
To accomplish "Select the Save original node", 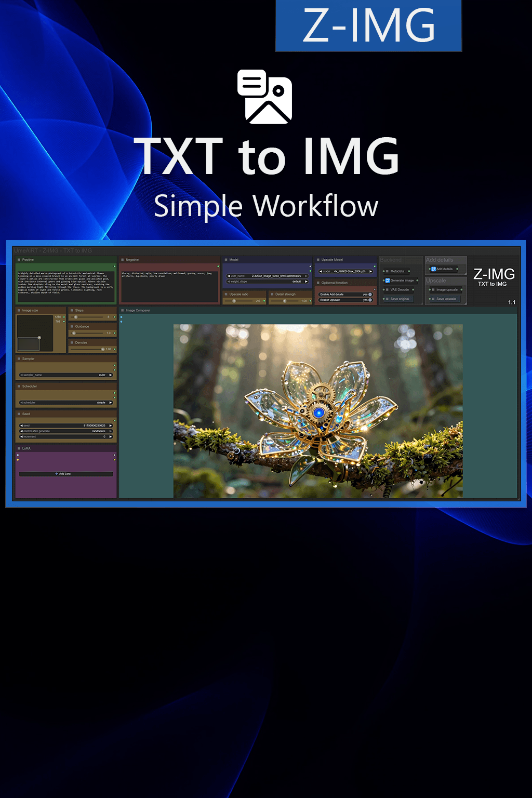I will coord(398,299).
